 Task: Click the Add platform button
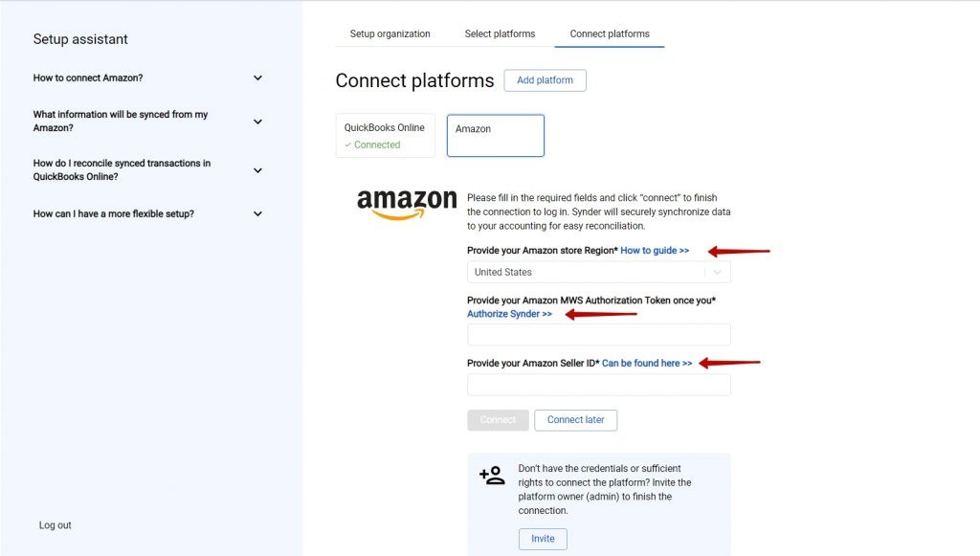[x=545, y=80]
